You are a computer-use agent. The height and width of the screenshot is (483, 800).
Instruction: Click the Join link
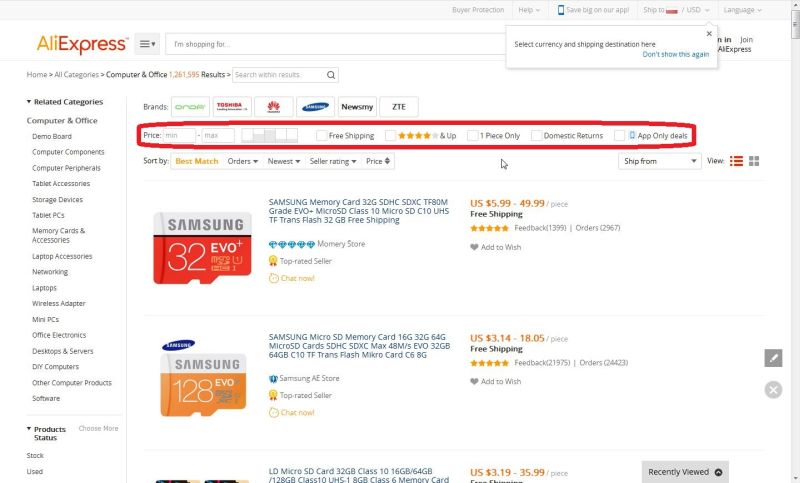tap(746, 39)
